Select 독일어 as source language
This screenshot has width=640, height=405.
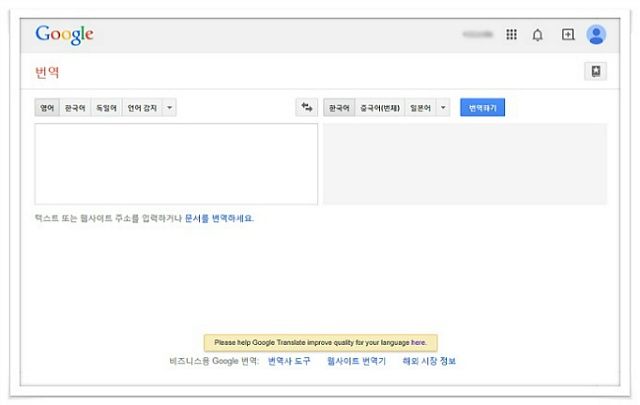106,108
